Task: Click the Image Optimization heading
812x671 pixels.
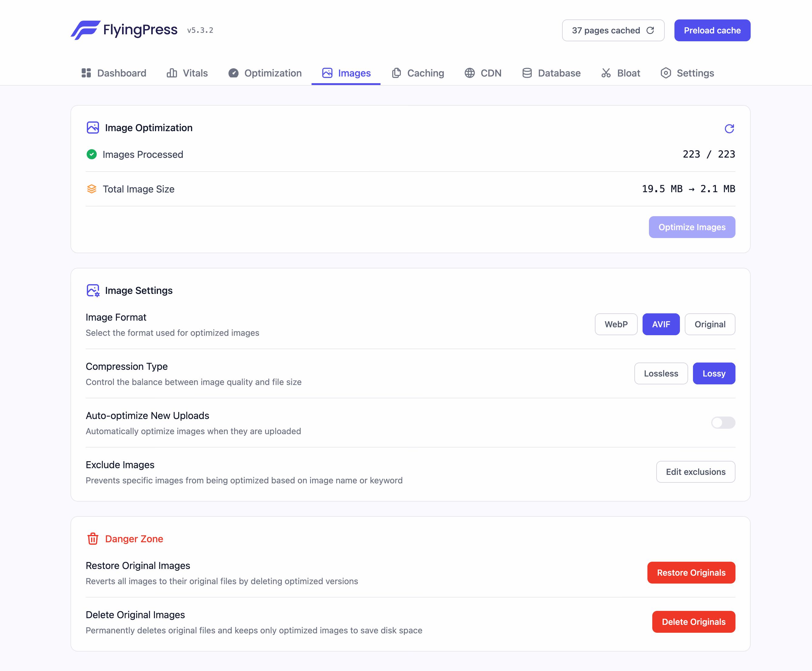Action: [149, 128]
